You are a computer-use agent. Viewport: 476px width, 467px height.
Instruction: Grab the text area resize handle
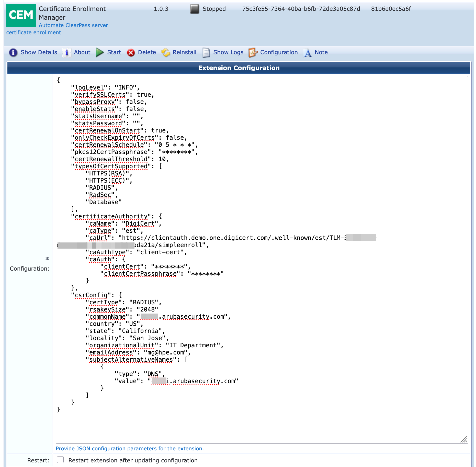pos(464,439)
